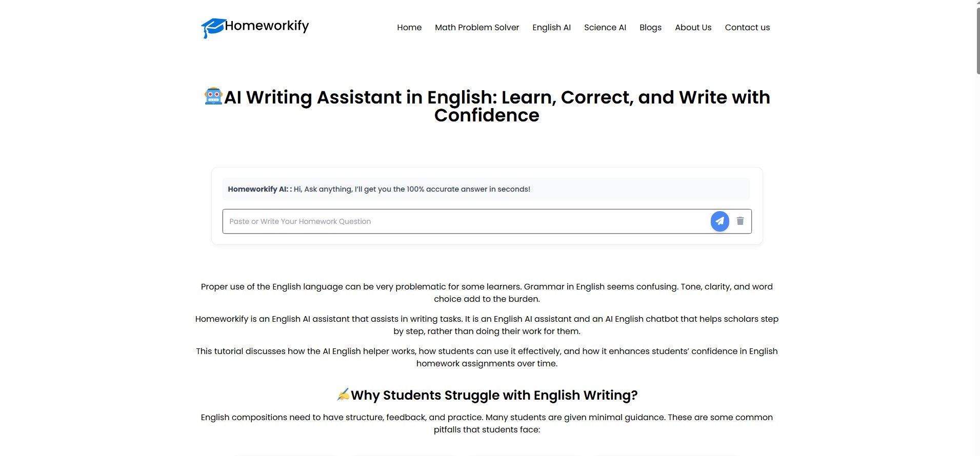This screenshot has height=456, width=980.
Task: Click paragraph starting 'Homeworkify is an English AI assistant'
Action: tap(487, 325)
